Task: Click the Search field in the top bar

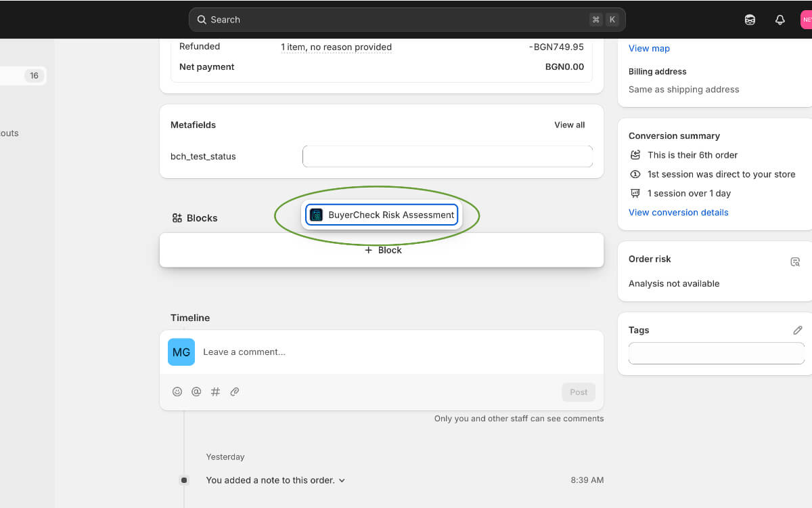Action: [x=407, y=20]
